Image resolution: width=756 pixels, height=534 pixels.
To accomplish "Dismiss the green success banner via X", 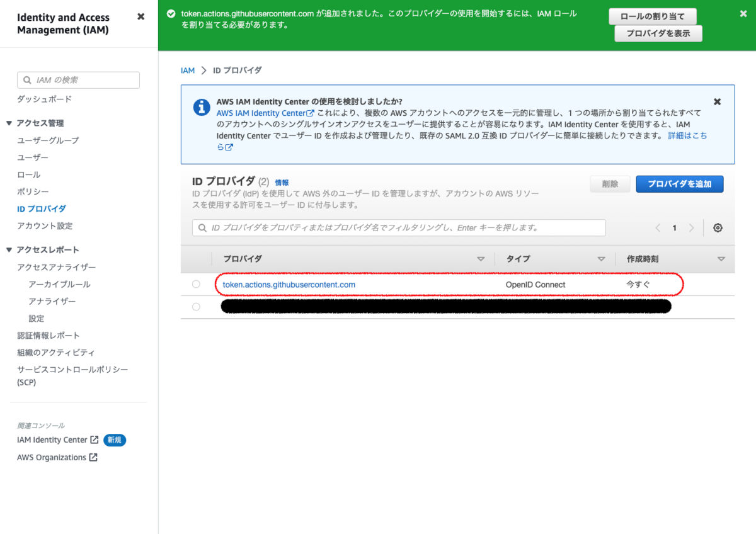I will pyautogui.click(x=743, y=13).
